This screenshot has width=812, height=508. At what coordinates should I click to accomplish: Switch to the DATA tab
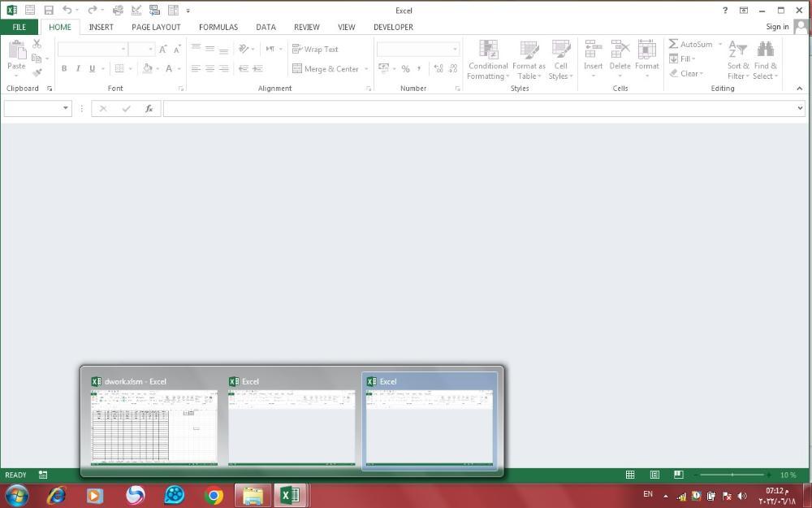click(x=266, y=27)
